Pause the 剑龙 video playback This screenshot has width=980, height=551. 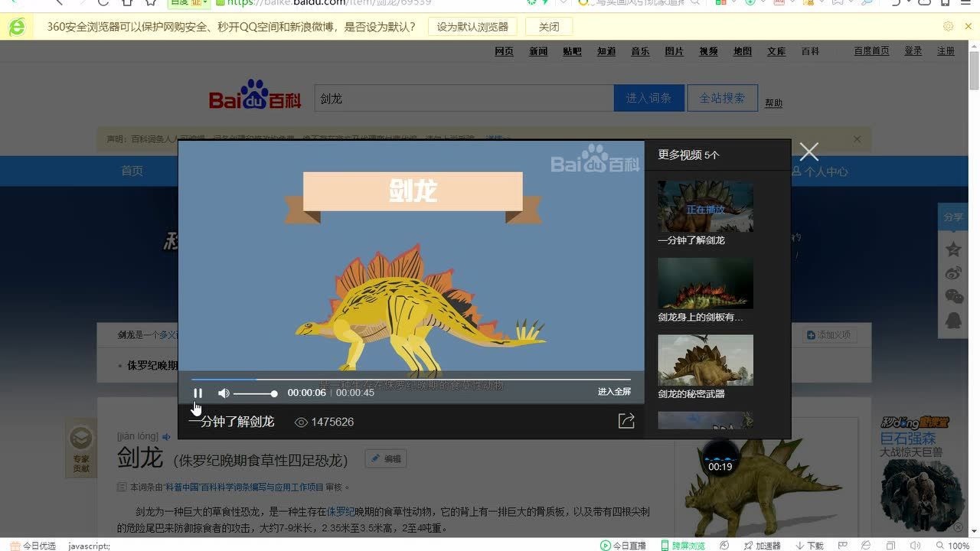coord(198,393)
